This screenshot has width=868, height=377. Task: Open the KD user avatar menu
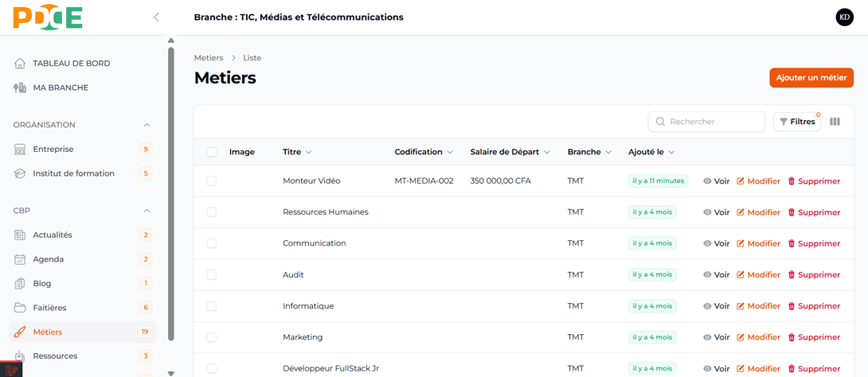(x=844, y=17)
